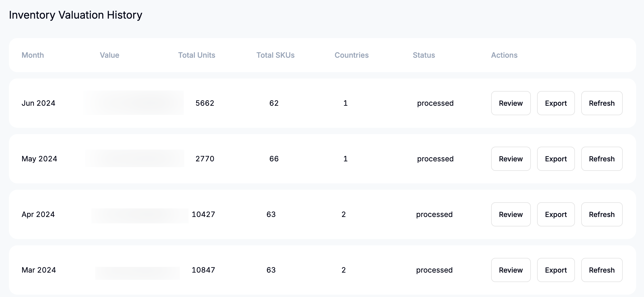Export the Jun 2024 valuation
Viewport: 644px width, 297px height.
(x=556, y=103)
